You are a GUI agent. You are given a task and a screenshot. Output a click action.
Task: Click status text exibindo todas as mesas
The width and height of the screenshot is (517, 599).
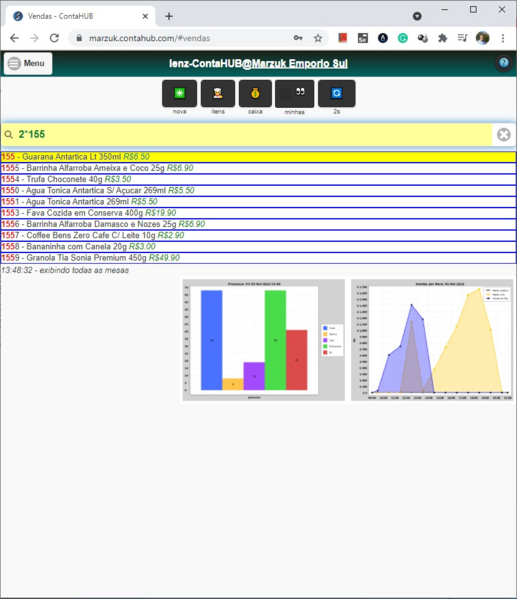tap(84, 270)
